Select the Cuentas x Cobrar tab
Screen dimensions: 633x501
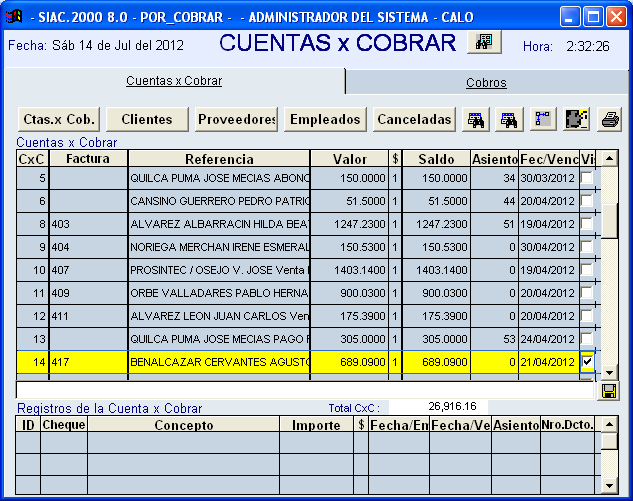[x=174, y=81]
